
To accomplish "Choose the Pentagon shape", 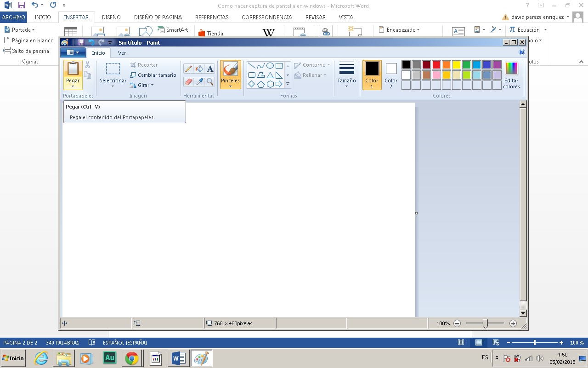I will tap(261, 84).
